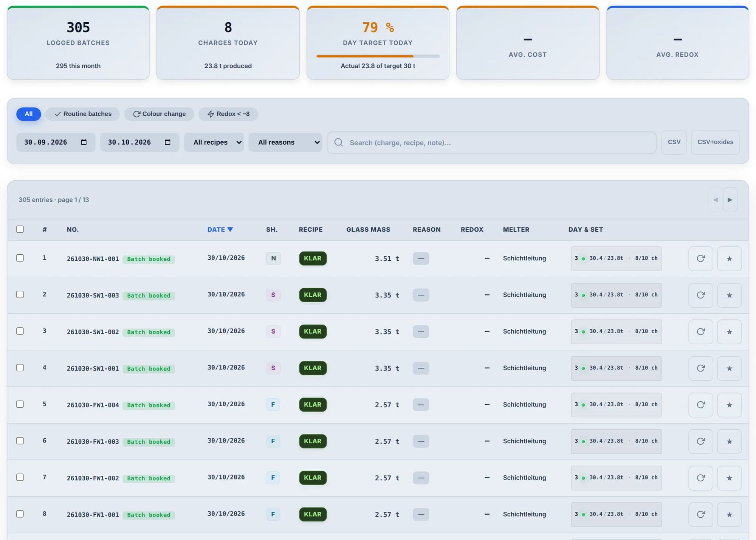Screen dimensions: 756x540
Task: Click the day & set chip in row 1
Action: click(x=616, y=258)
